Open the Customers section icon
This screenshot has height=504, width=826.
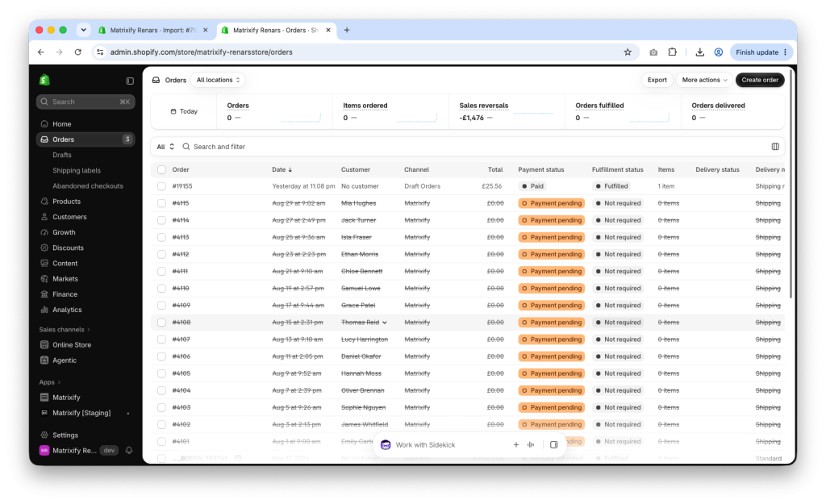[x=44, y=216]
